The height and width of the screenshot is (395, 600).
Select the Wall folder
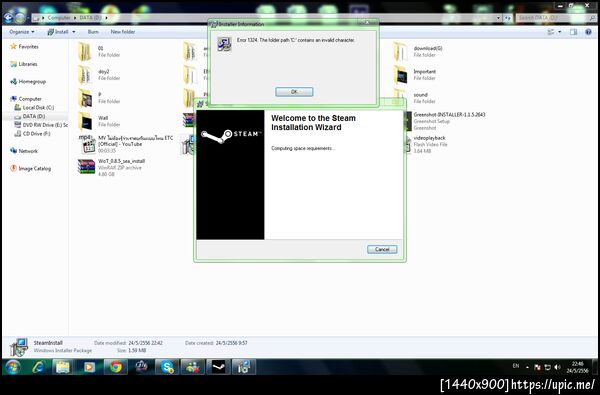(x=99, y=121)
